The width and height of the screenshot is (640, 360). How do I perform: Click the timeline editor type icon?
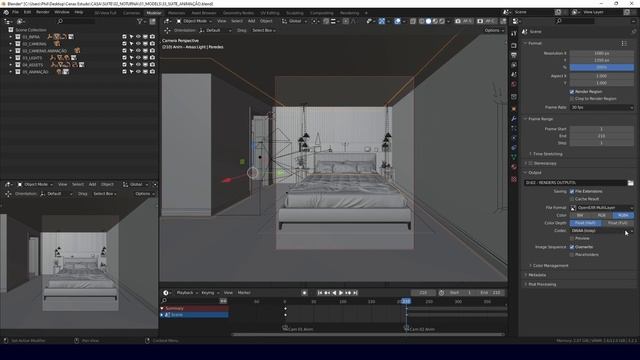point(166,293)
